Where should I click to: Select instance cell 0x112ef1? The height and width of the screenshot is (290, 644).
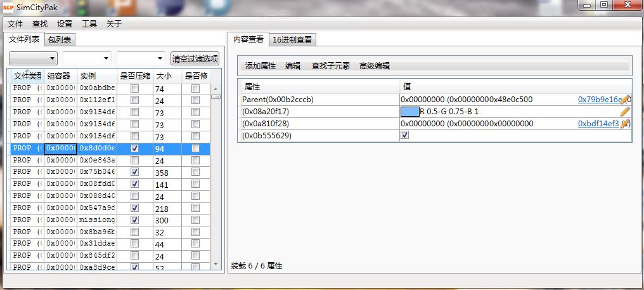pyautogui.click(x=98, y=100)
